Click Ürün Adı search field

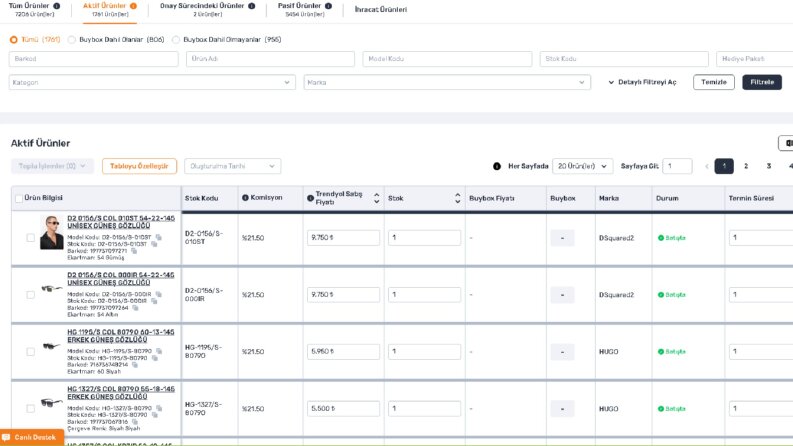(270, 59)
